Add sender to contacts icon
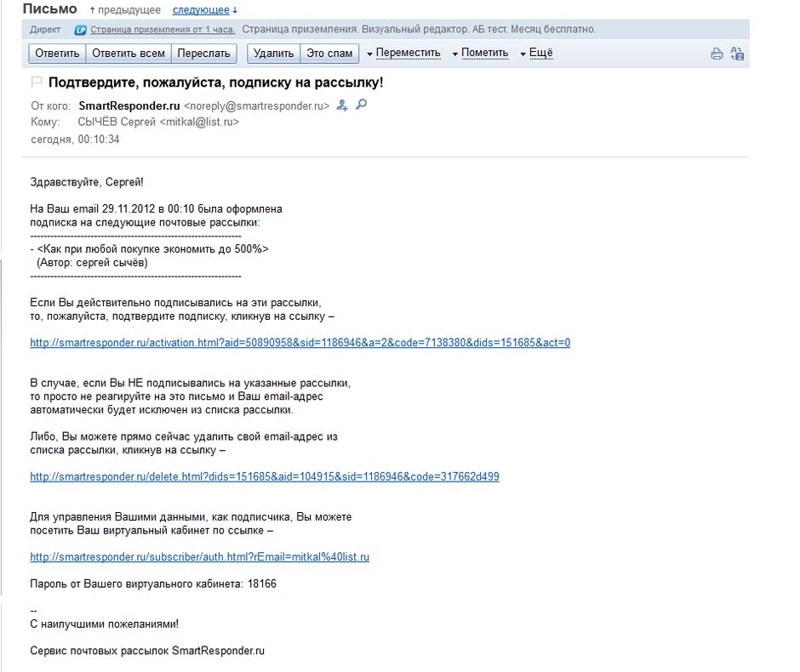The height and width of the screenshot is (672, 800). pos(342,105)
